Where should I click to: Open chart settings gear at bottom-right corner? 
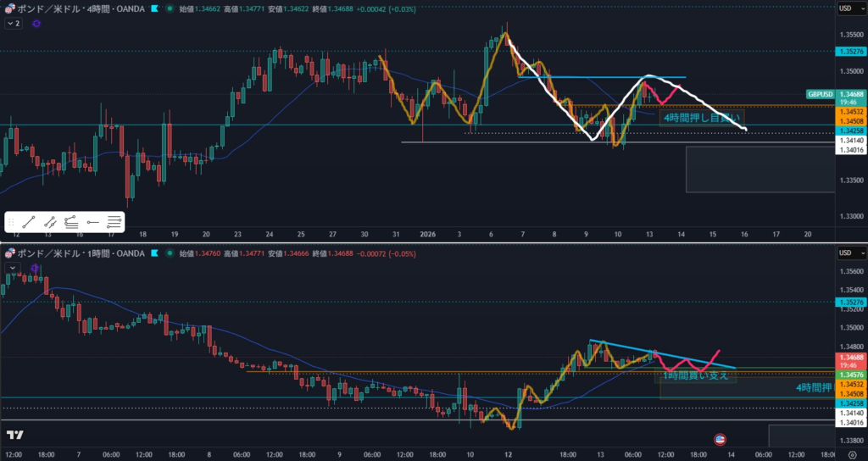click(x=850, y=454)
